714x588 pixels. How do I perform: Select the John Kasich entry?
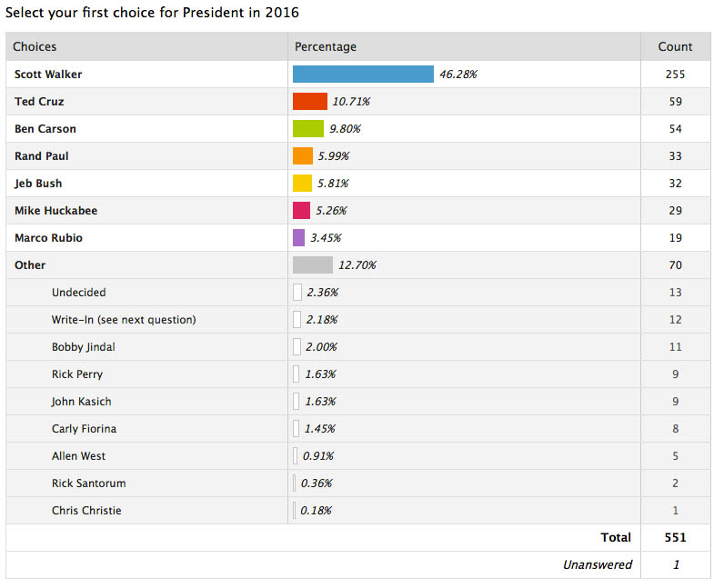coord(82,402)
